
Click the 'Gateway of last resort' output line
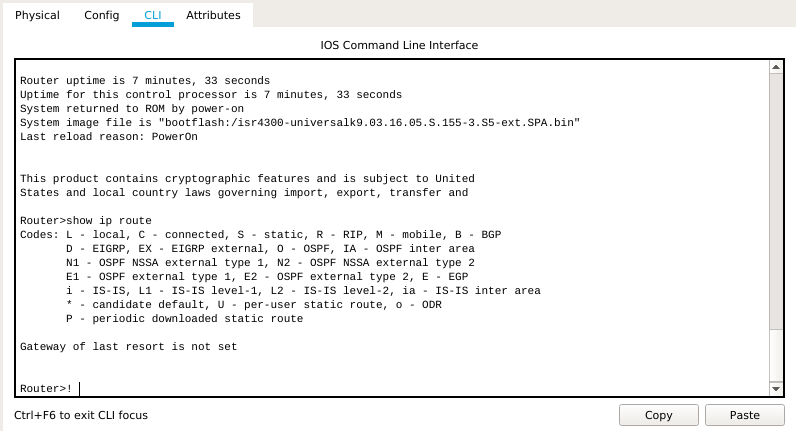pyautogui.click(x=128, y=347)
